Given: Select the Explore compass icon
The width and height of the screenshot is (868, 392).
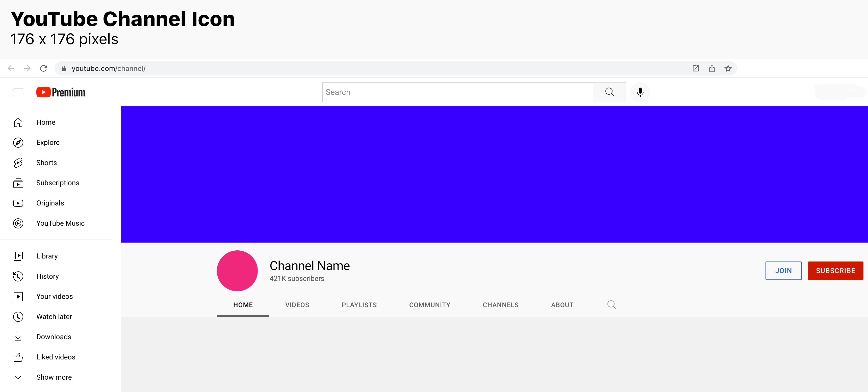Looking at the screenshot, I should 18,142.
